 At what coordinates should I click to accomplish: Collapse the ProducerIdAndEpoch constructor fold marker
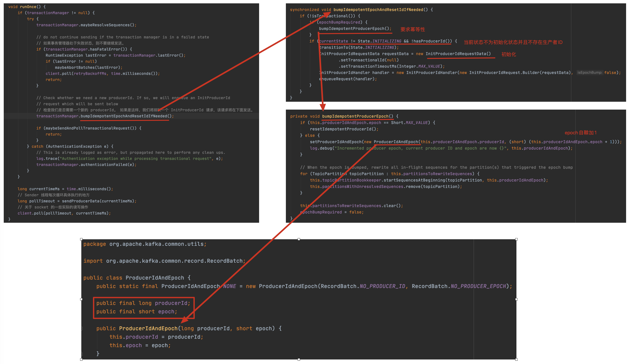point(82,329)
